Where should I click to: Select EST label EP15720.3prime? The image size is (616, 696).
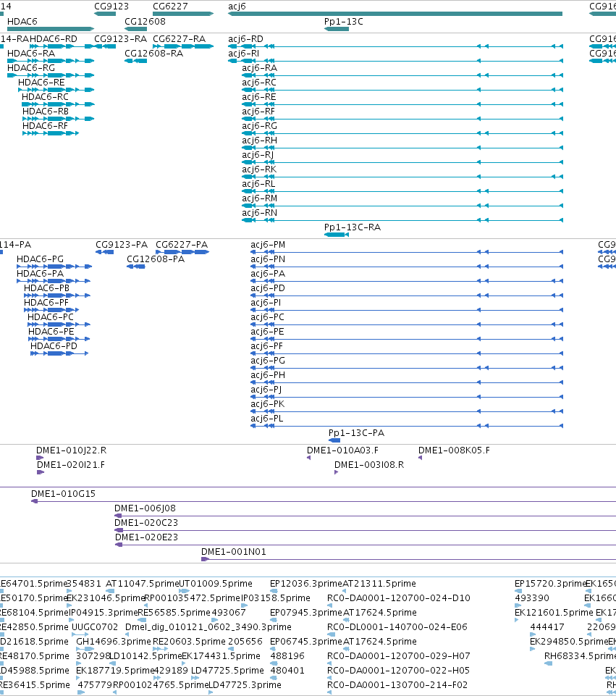click(x=550, y=583)
